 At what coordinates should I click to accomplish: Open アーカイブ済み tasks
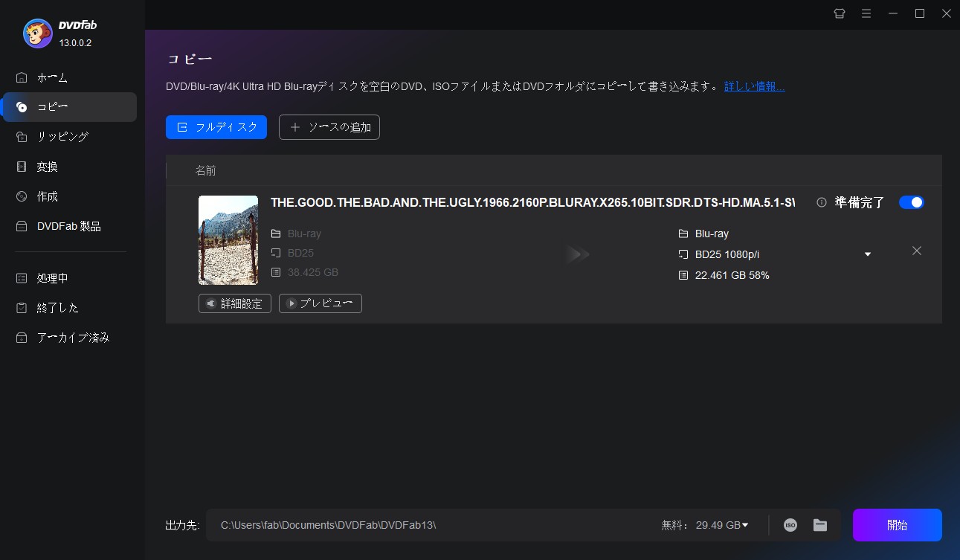pyautogui.click(x=68, y=338)
